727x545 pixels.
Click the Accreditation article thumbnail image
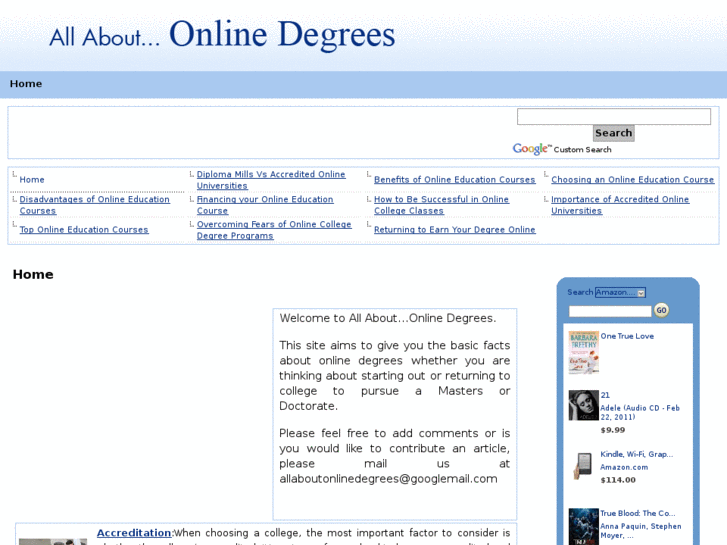tap(53, 542)
